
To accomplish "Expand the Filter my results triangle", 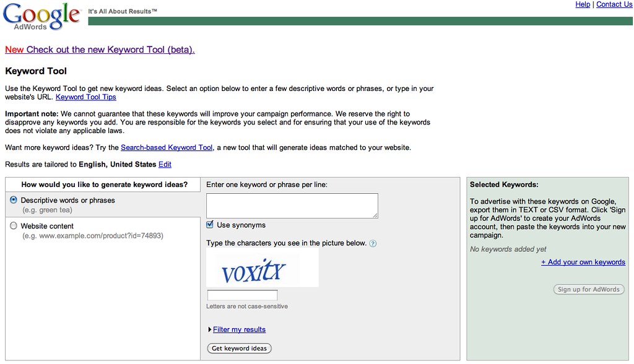I will [x=209, y=329].
